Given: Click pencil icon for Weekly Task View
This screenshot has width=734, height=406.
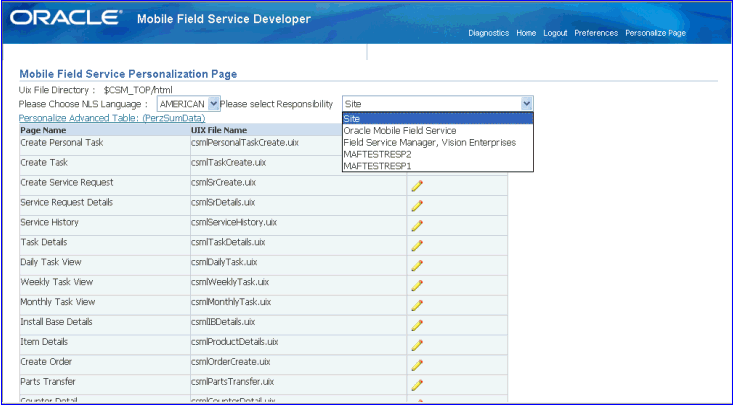Looking at the screenshot, I should point(417,286).
